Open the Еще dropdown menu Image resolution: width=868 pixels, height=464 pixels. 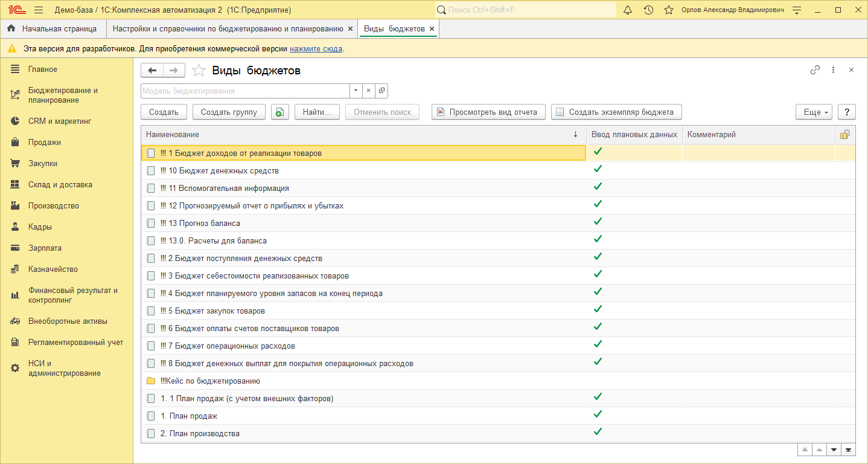click(x=814, y=112)
